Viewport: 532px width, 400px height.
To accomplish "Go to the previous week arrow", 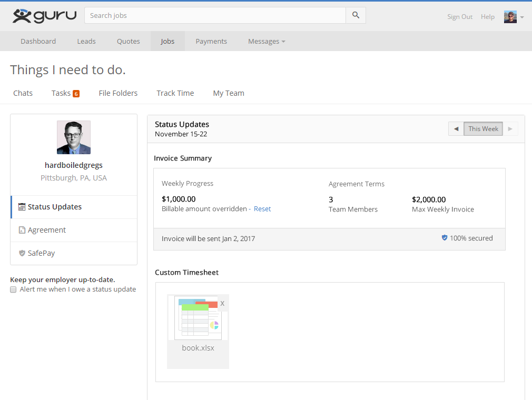I will [x=456, y=129].
